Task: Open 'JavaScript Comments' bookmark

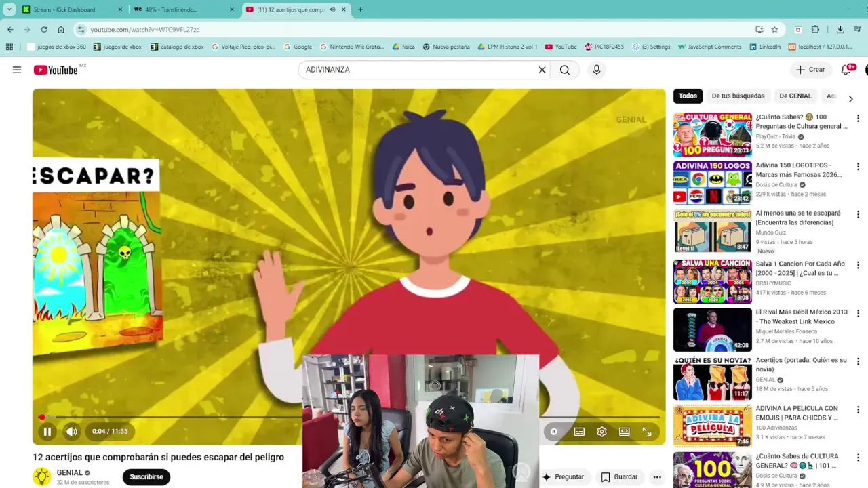Action: (709, 47)
